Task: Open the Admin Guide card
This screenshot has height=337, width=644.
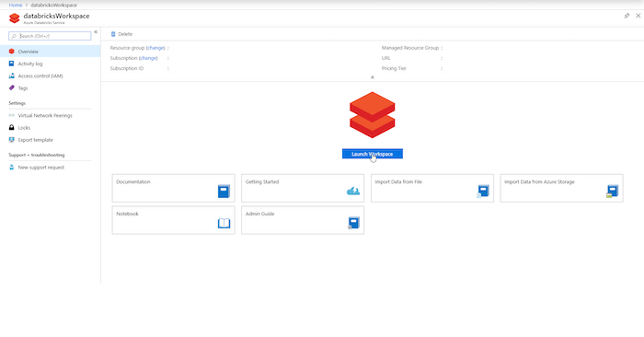Action: tap(303, 220)
